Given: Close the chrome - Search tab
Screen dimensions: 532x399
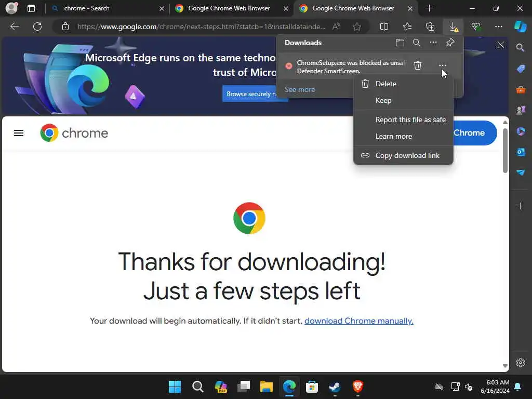Looking at the screenshot, I should [162, 8].
